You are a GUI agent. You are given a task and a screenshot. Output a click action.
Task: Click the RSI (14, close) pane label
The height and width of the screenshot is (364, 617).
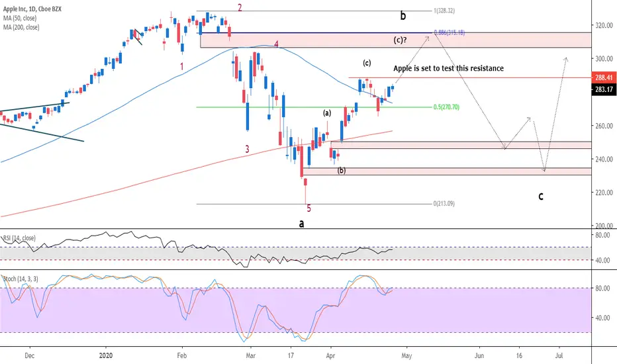point(19,238)
